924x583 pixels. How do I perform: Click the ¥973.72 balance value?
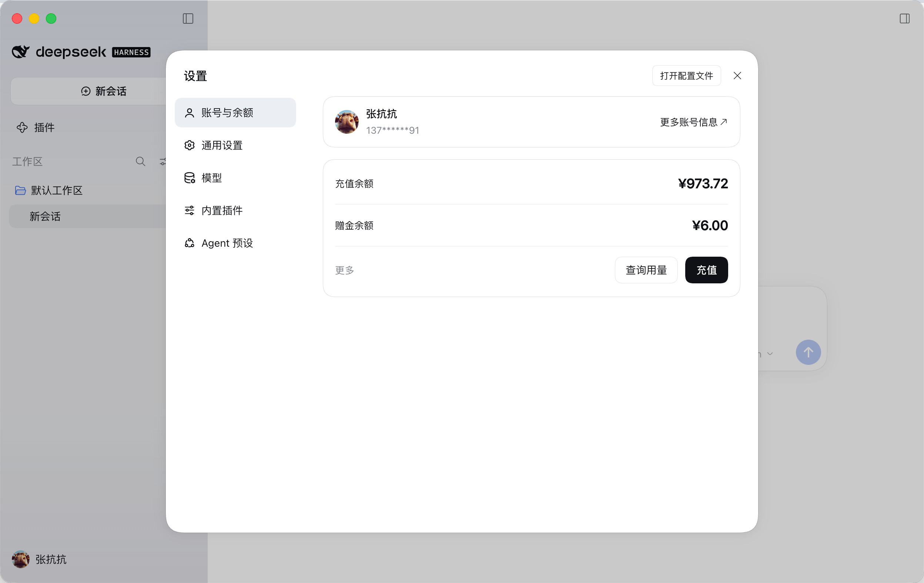tap(703, 183)
